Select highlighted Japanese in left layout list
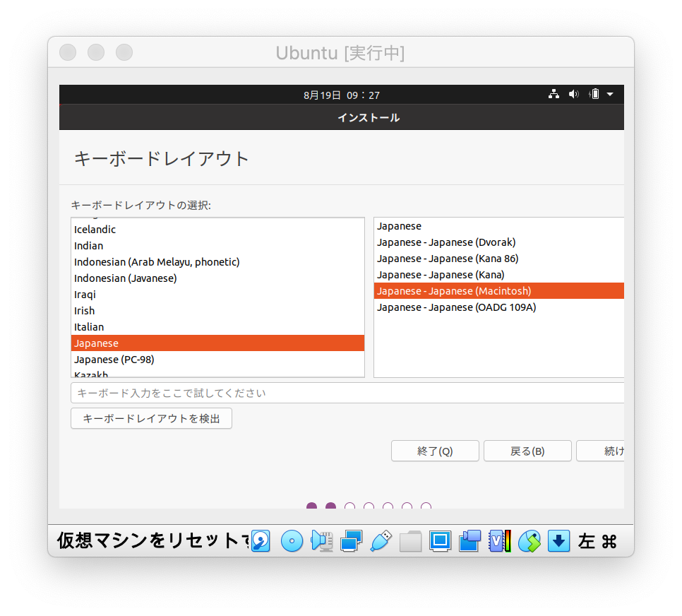Screen dimensions: 682x616 coord(217,343)
